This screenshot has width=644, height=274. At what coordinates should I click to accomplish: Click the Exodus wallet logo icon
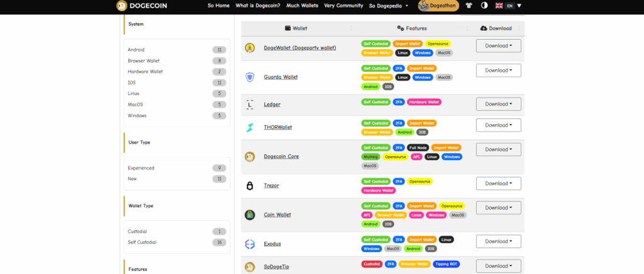pos(250,244)
